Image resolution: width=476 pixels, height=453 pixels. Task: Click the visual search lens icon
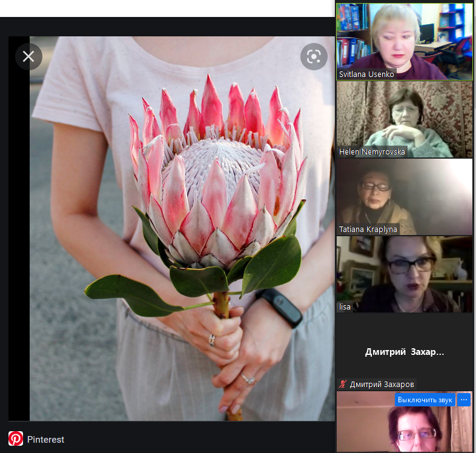(314, 56)
